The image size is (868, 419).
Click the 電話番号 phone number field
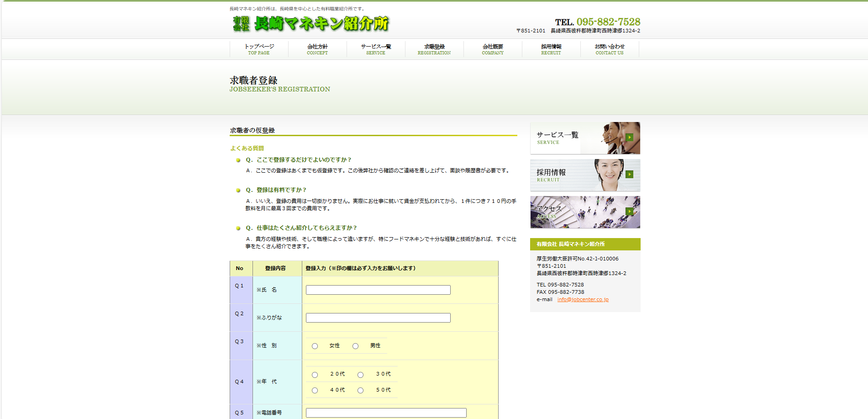click(x=386, y=413)
